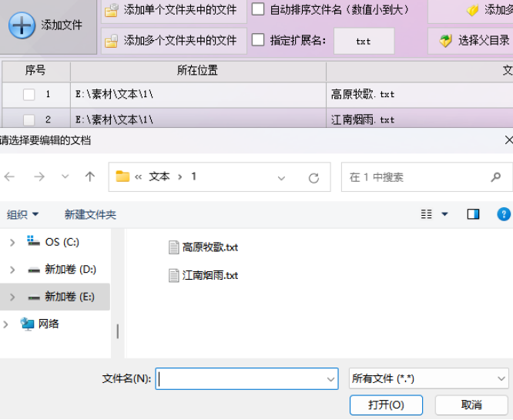Screen dimensions: 513x420
Task: Select the 高原牧歌.txt file
Action: tap(210, 247)
